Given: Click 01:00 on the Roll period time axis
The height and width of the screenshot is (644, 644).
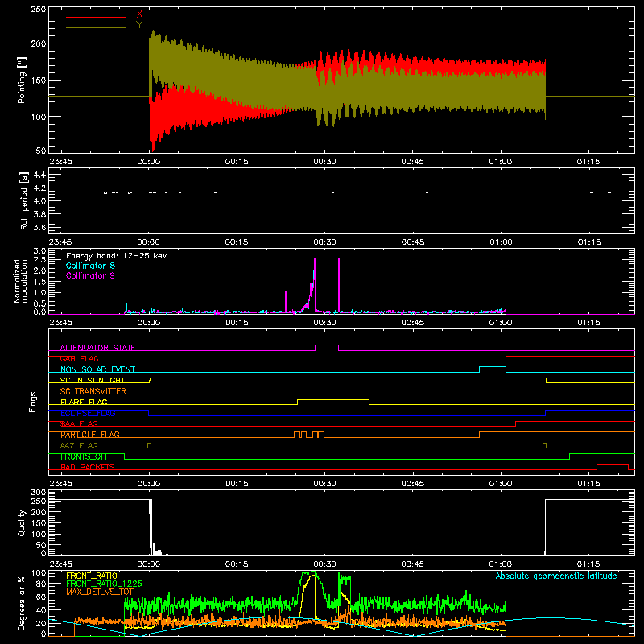Looking at the screenshot, I should (x=501, y=242).
